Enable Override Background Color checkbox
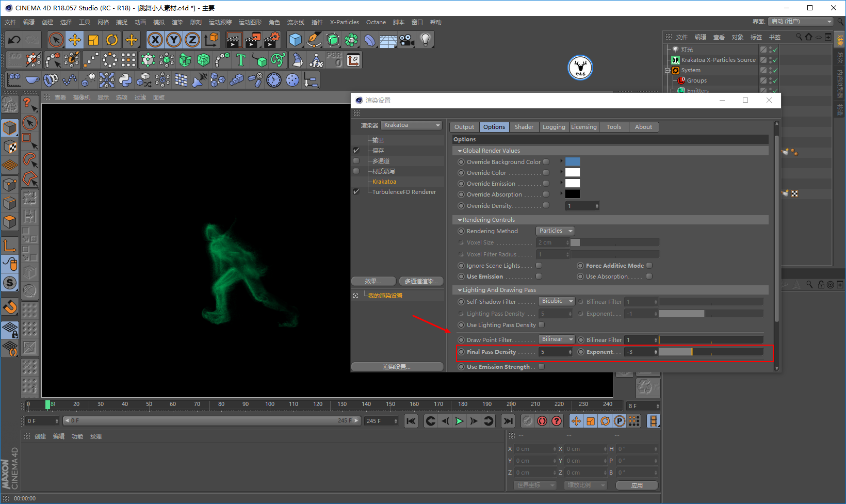The image size is (846, 504). click(546, 161)
